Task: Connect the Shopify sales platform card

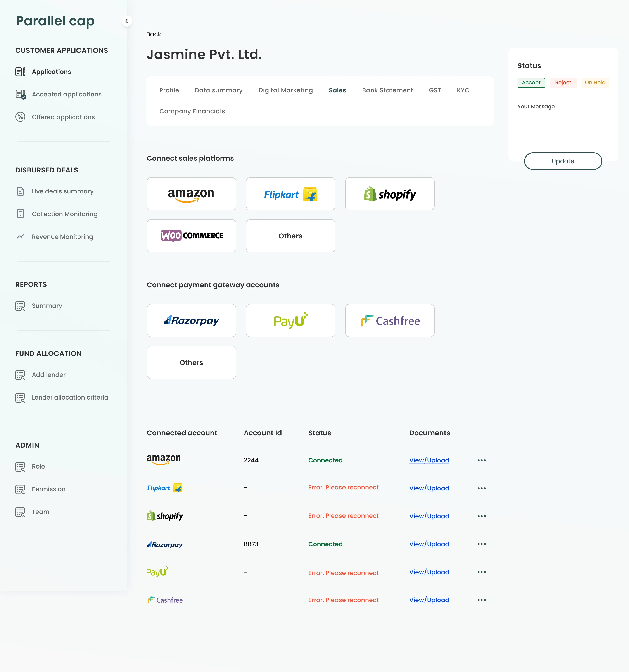Action: pos(390,194)
